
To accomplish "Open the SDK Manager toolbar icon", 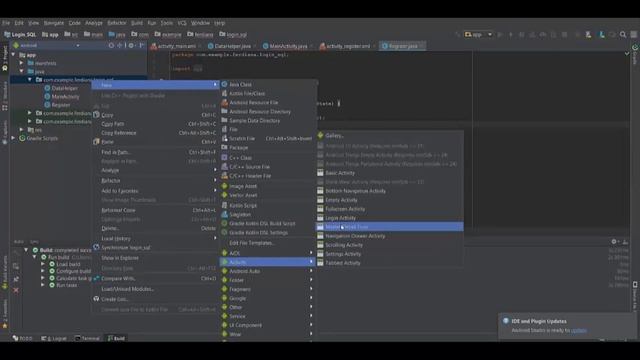I will click(x=602, y=35).
